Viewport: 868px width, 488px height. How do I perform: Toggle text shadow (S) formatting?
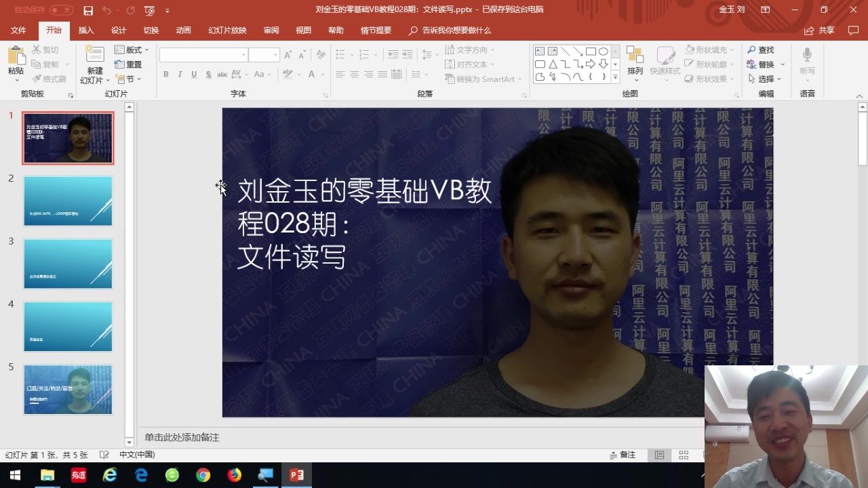click(208, 75)
